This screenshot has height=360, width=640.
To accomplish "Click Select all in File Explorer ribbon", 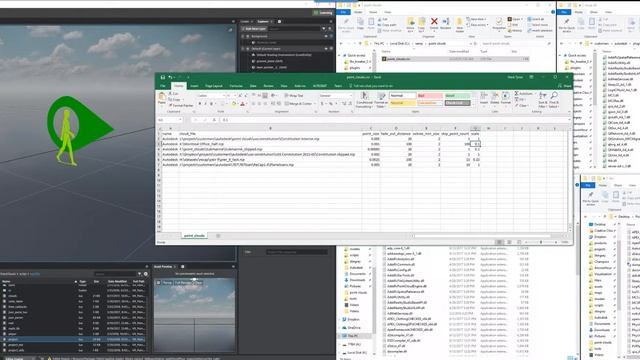I will (x=536, y=19).
